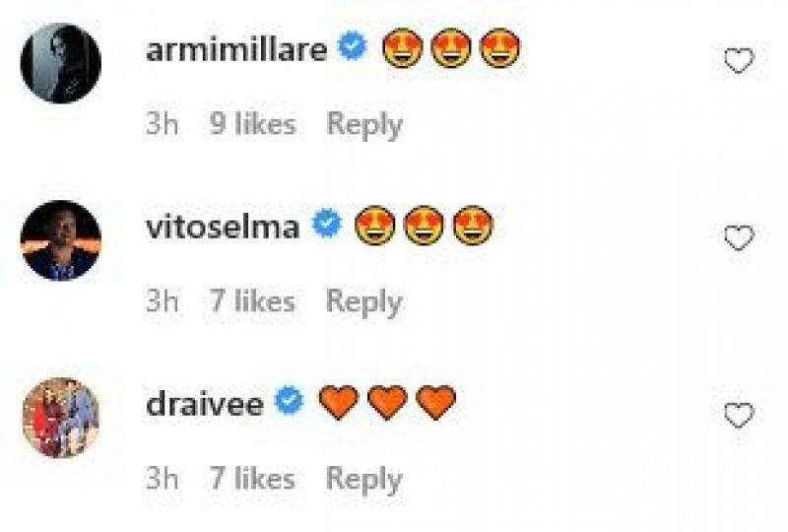788x532 pixels.
Task: Open vitoselma's profile picture
Action: 61,240
